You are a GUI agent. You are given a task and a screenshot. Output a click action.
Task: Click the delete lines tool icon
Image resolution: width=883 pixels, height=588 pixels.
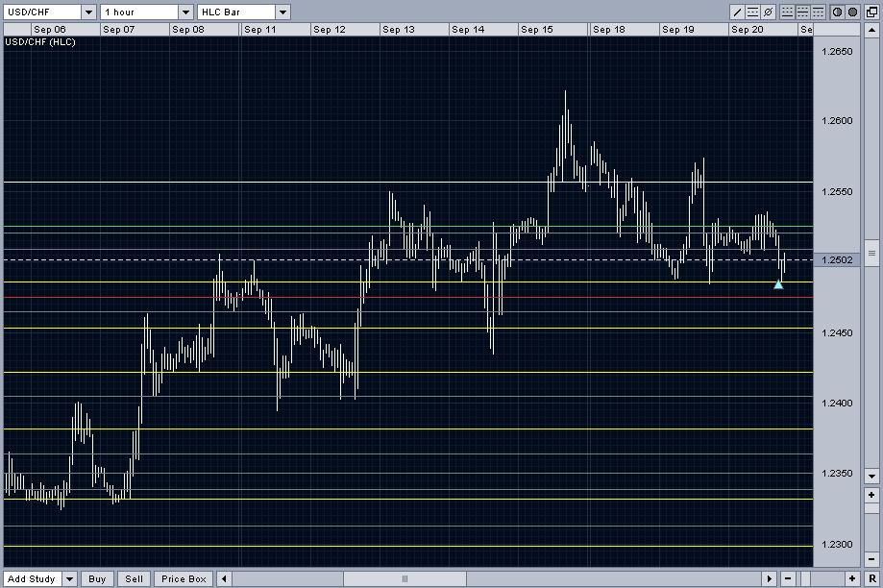click(769, 12)
